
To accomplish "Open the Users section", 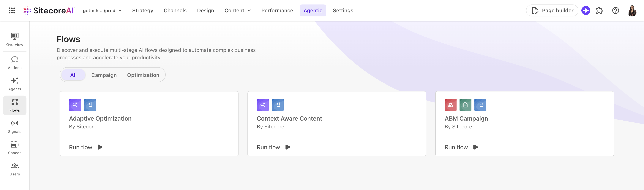I will [x=15, y=169].
